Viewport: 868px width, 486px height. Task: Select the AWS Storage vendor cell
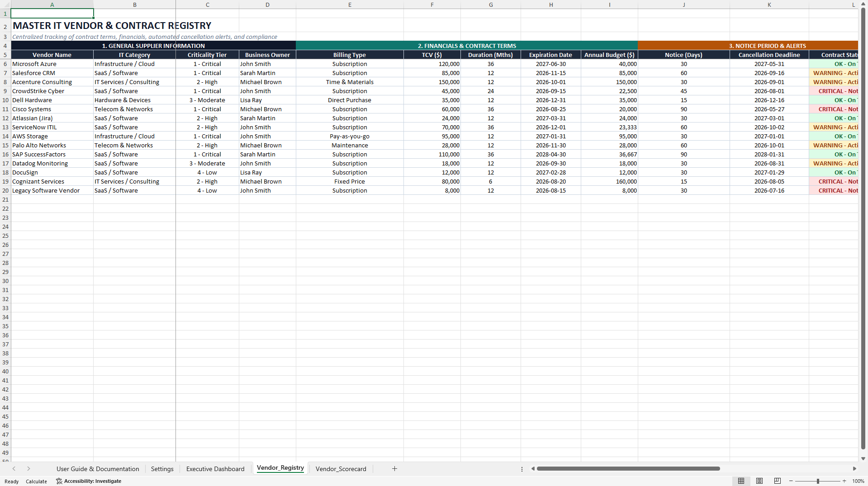tap(52, 136)
